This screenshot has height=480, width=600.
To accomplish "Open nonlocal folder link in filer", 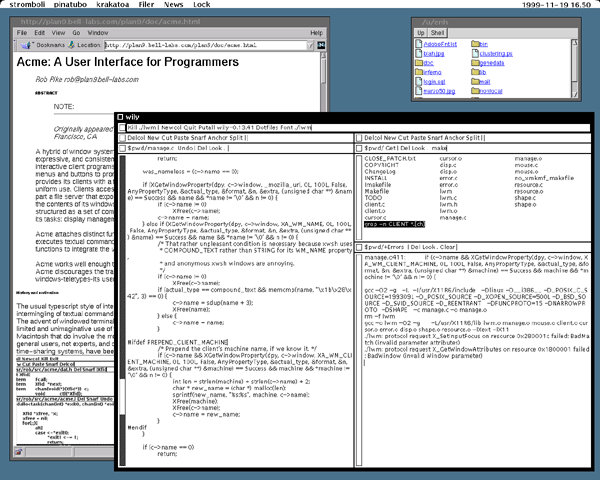I will tap(491, 91).
